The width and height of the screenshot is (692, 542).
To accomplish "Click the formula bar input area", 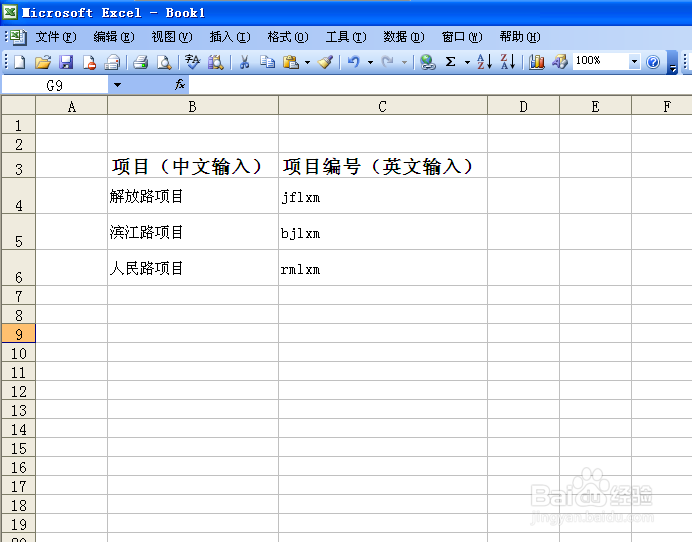I will click(x=440, y=85).
